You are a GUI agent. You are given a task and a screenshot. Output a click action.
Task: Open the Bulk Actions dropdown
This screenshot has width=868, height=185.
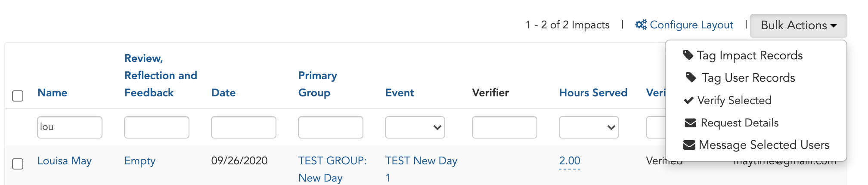click(x=798, y=25)
